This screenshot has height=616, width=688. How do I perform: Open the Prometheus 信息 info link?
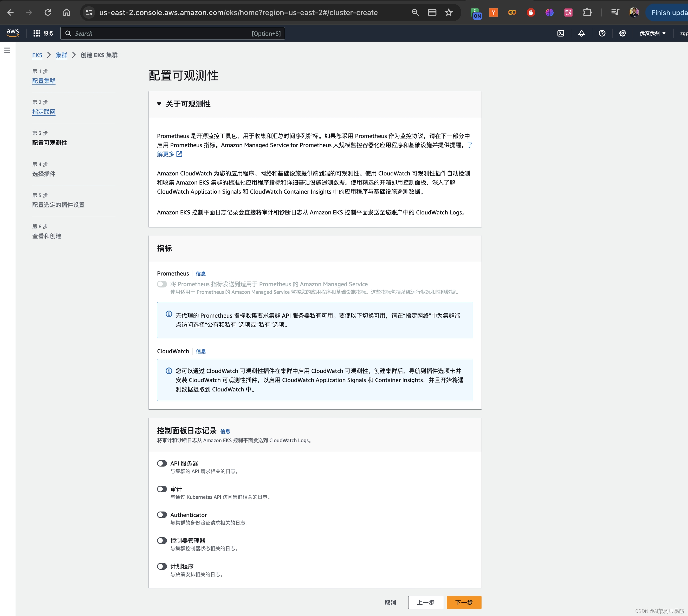(x=200, y=273)
